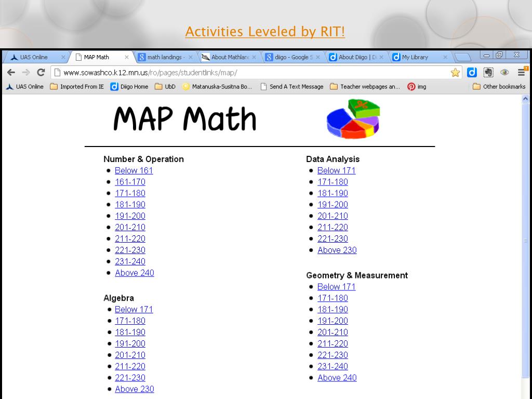Open Number & Operation 191-200 link
Viewport: 532px width, 399px height.
click(130, 216)
